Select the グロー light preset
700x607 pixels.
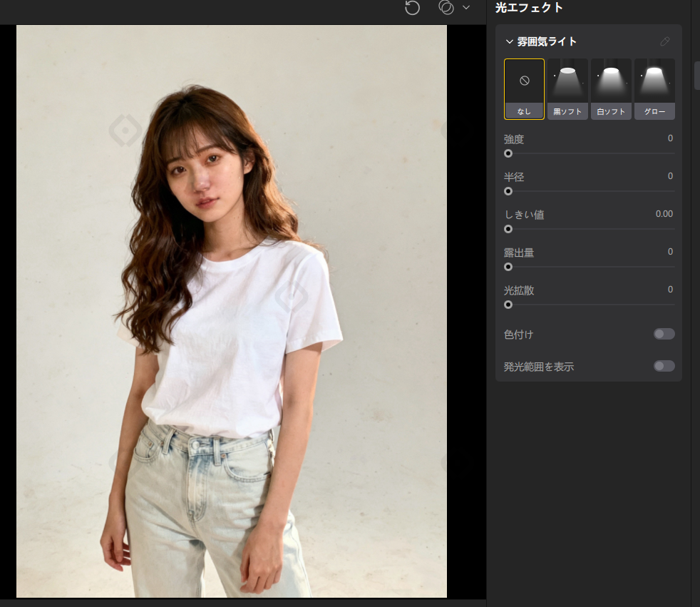point(654,89)
